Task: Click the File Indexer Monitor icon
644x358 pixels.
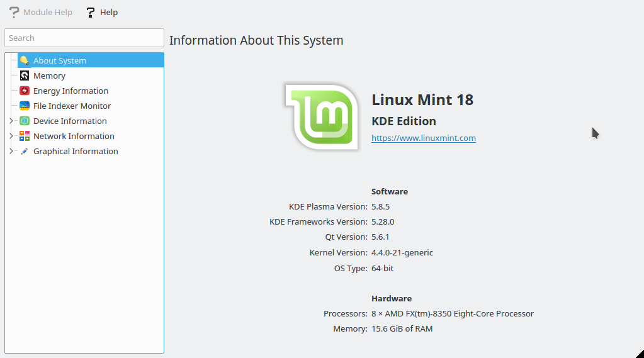Action: click(x=24, y=106)
